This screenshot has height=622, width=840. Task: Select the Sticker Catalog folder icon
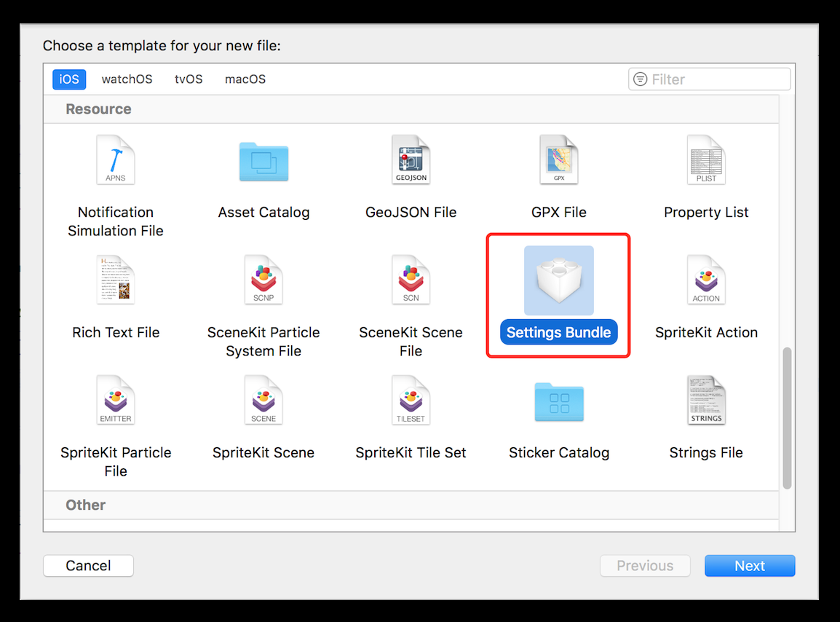(558, 401)
